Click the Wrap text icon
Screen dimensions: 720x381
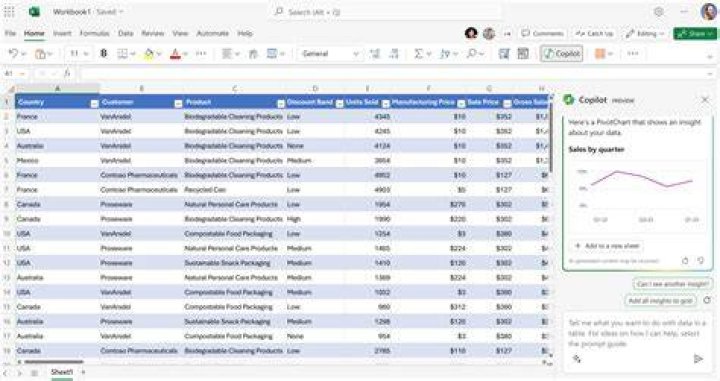(253, 54)
